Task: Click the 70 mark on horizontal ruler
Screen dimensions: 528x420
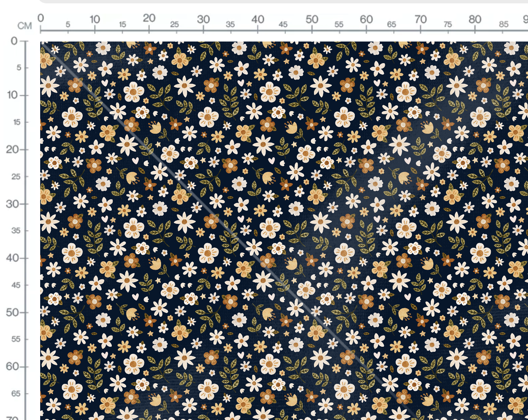Action: point(421,20)
